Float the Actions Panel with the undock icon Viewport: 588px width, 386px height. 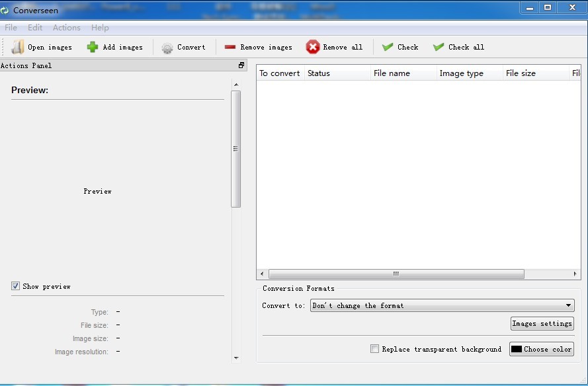[x=241, y=65]
